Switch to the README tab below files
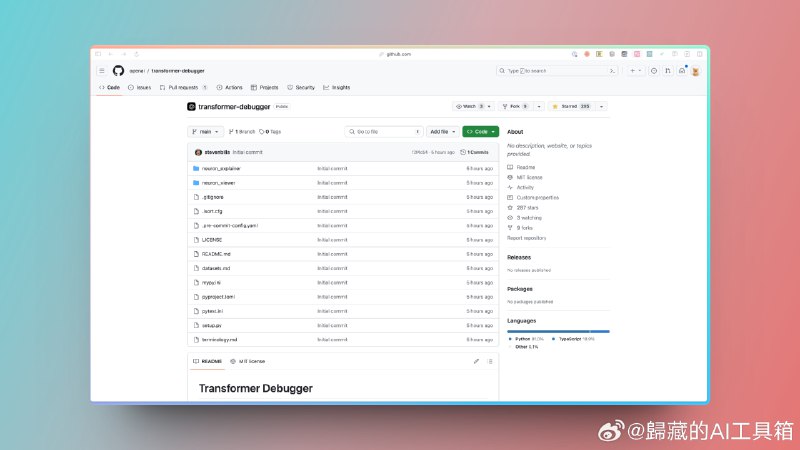The width and height of the screenshot is (800, 450). (208, 361)
